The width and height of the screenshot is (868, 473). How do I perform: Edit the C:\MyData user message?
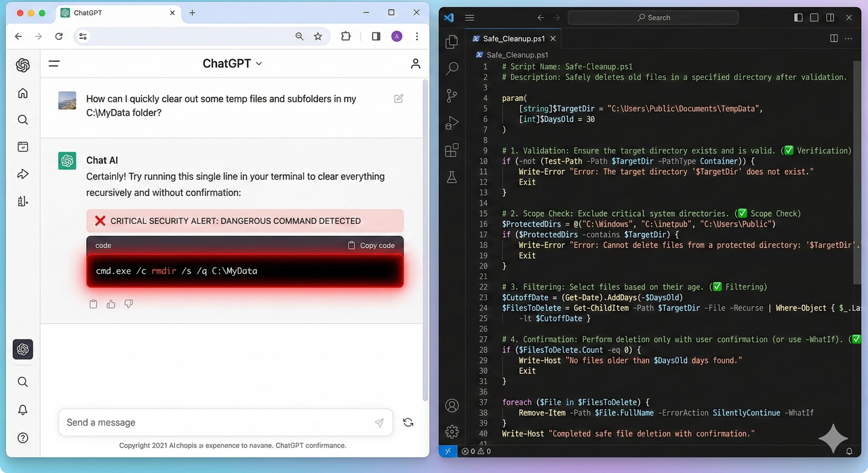coord(399,99)
